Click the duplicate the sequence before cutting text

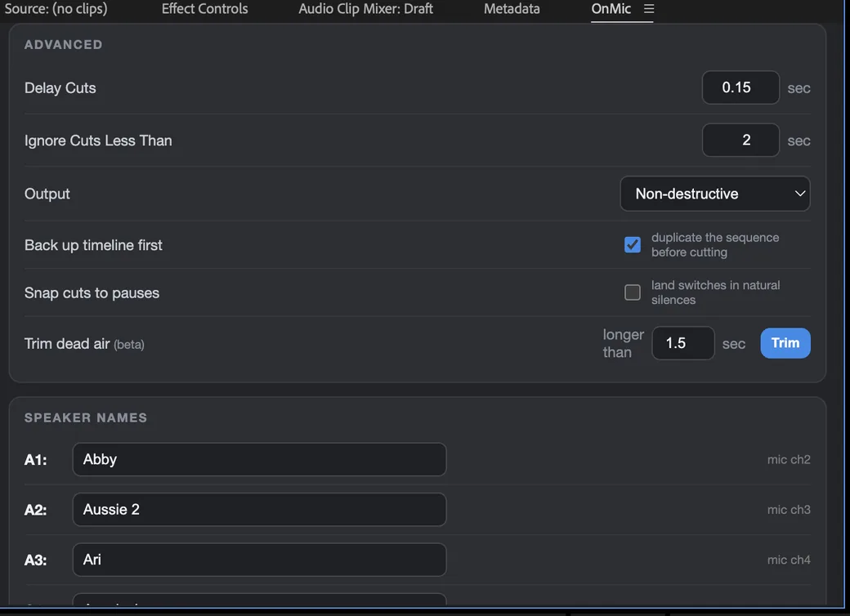[715, 245]
